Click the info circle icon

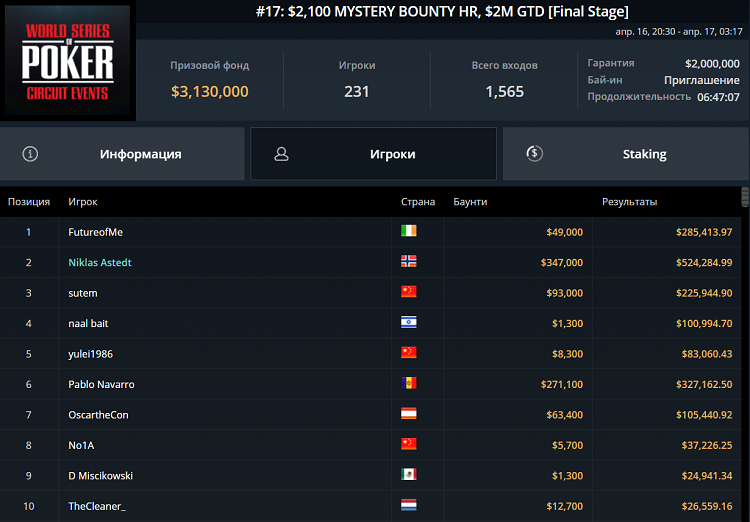coord(30,154)
